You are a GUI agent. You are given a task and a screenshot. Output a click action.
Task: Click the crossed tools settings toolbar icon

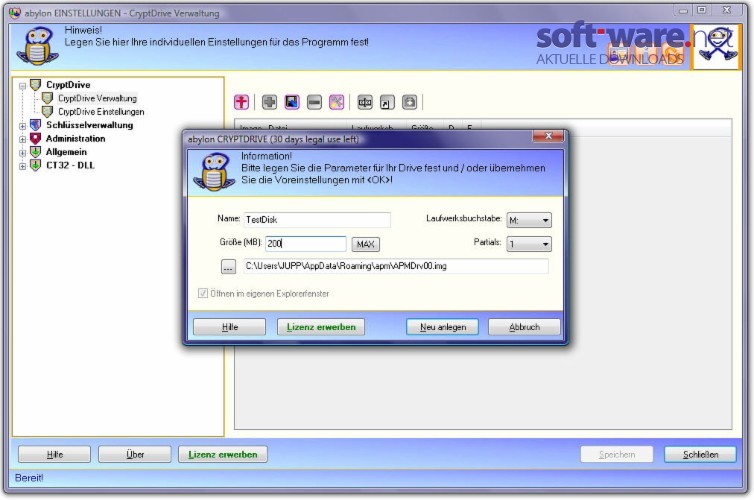(x=336, y=102)
